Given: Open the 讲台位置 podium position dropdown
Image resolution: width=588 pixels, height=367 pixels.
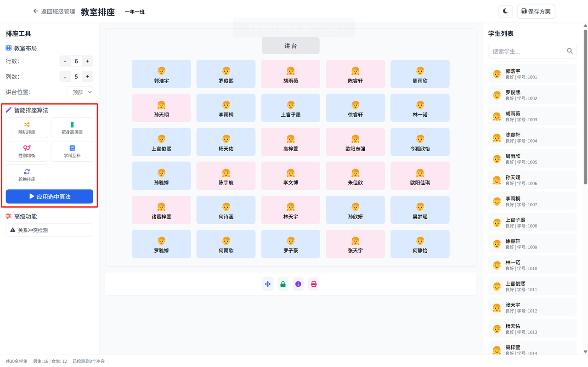Looking at the screenshot, I should (80, 92).
